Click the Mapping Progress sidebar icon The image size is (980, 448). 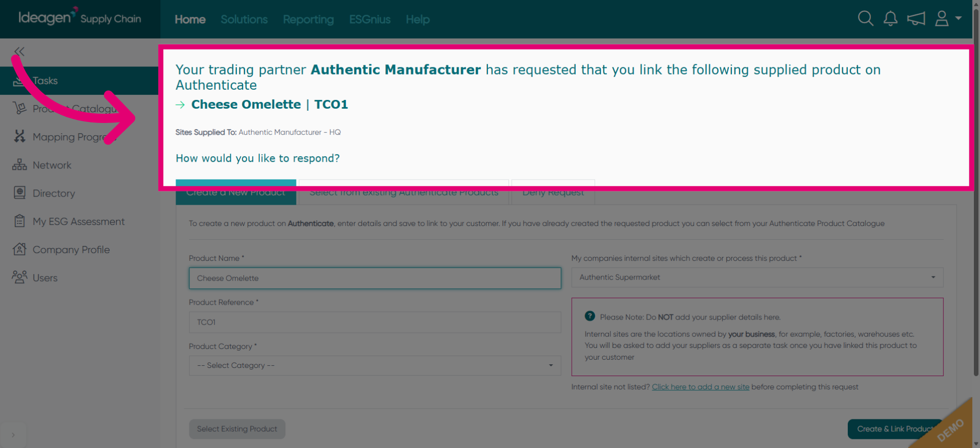pos(19,137)
